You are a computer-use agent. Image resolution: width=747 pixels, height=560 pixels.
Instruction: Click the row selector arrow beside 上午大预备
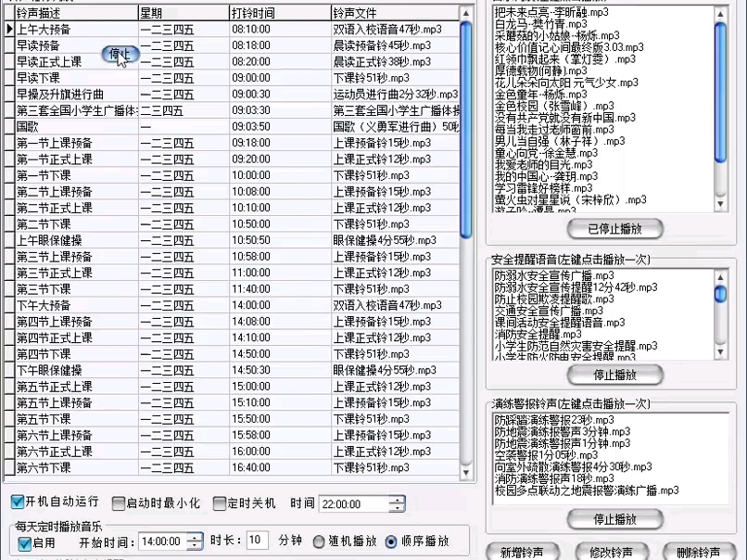(x=9, y=30)
